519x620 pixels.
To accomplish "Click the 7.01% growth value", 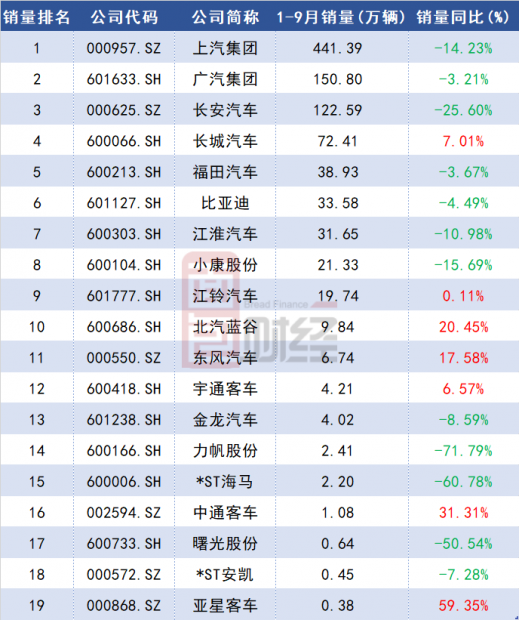I will coord(463,141).
